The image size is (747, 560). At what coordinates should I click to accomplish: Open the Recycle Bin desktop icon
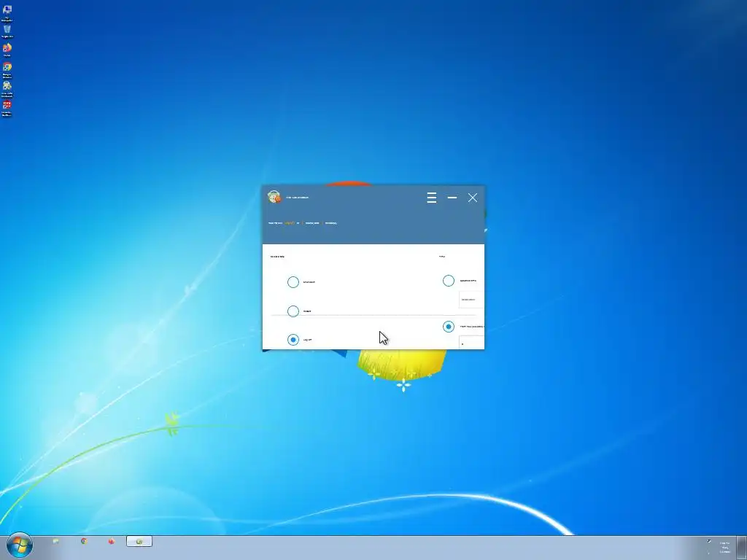point(7,31)
